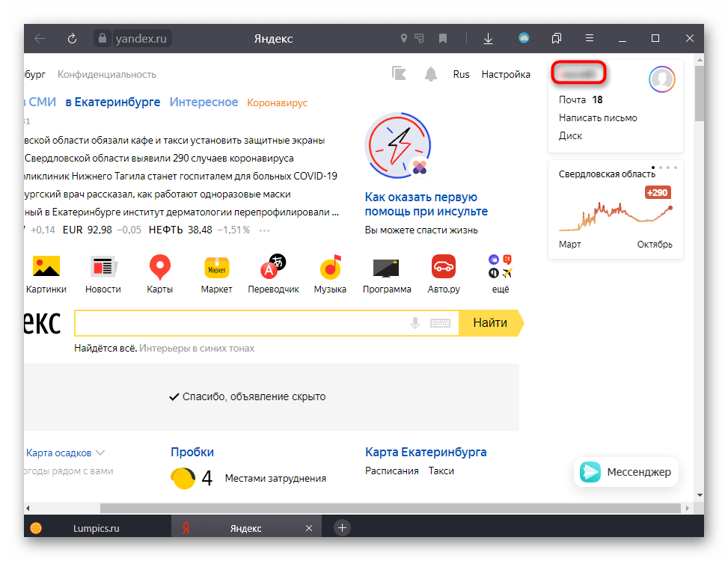The width and height of the screenshot is (728, 561).
Task: Open news about одноразовые маски
Action: 157,194
